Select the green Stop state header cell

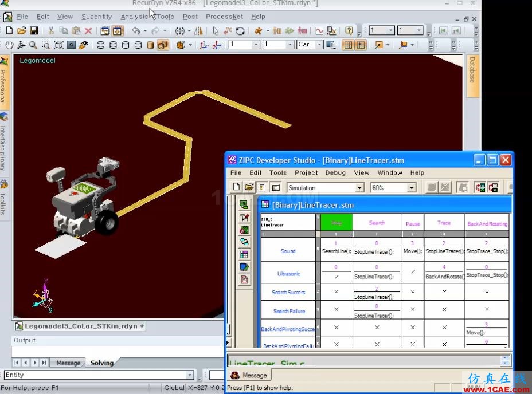click(337, 223)
